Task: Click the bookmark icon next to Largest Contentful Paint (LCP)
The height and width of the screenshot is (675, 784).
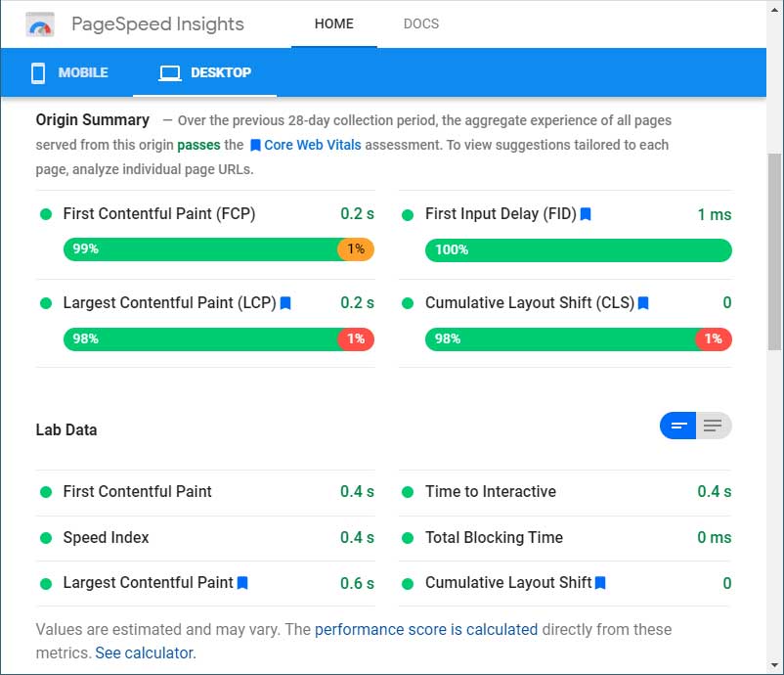Action: click(285, 303)
